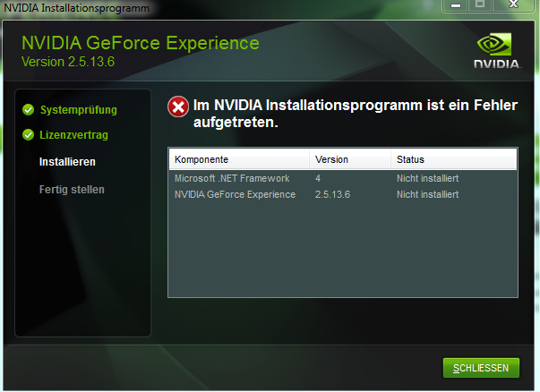Click Nicht installiert status of GeForce Experience

[427, 194]
